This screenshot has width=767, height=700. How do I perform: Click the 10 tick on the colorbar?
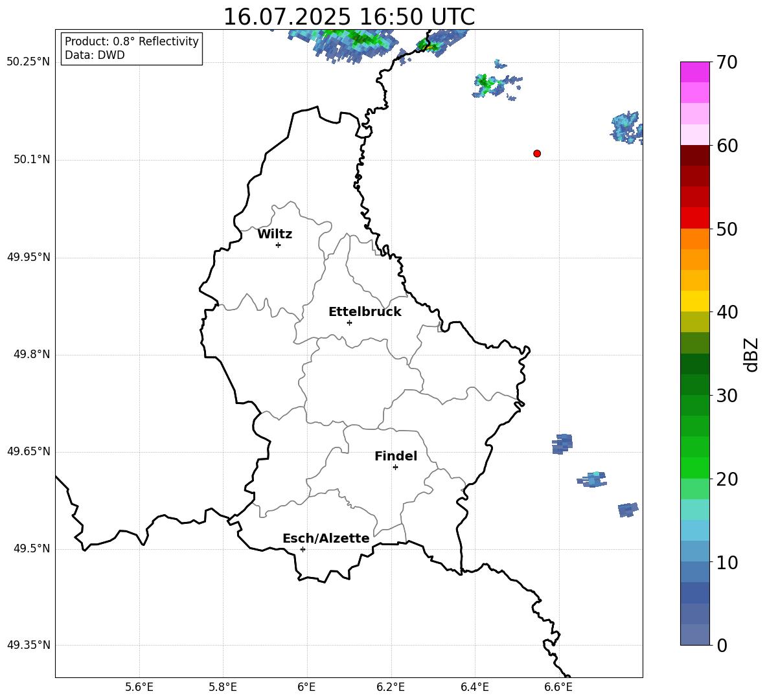click(x=727, y=562)
